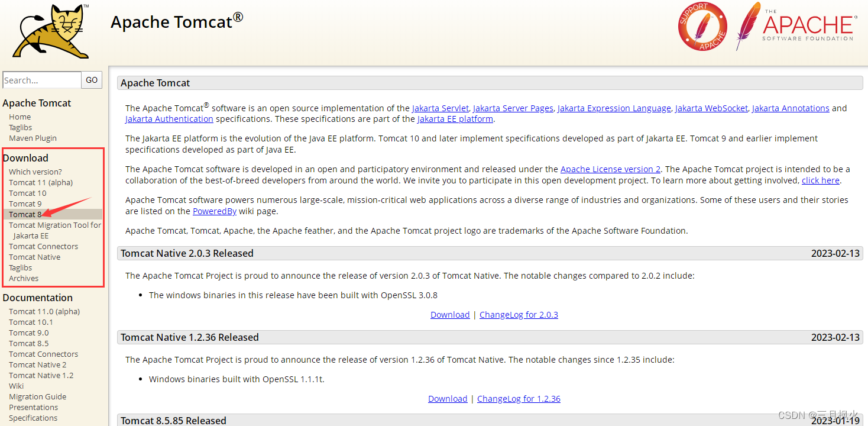868x426 pixels.
Task: Open the PoweredBy wiki page link
Action: (x=215, y=211)
